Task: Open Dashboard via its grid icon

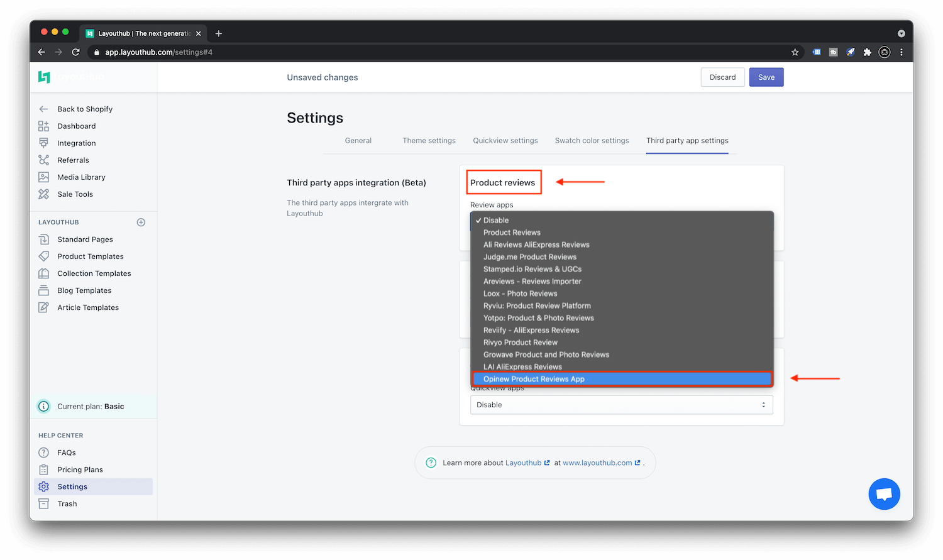Action: (43, 126)
